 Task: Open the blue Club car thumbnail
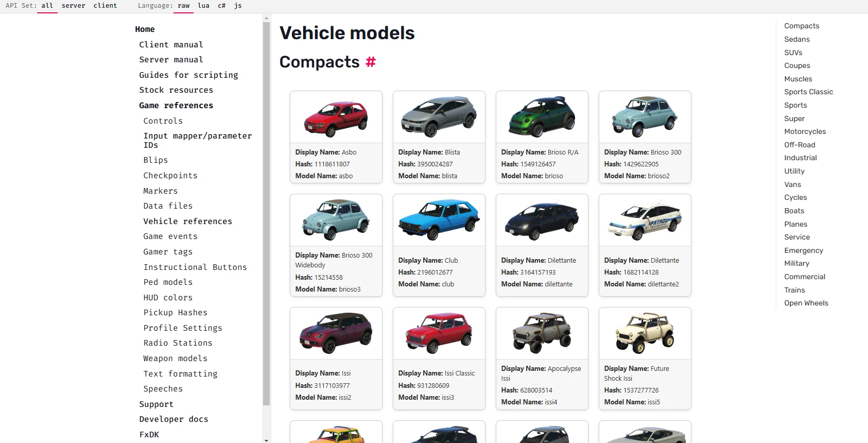click(439, 220)
